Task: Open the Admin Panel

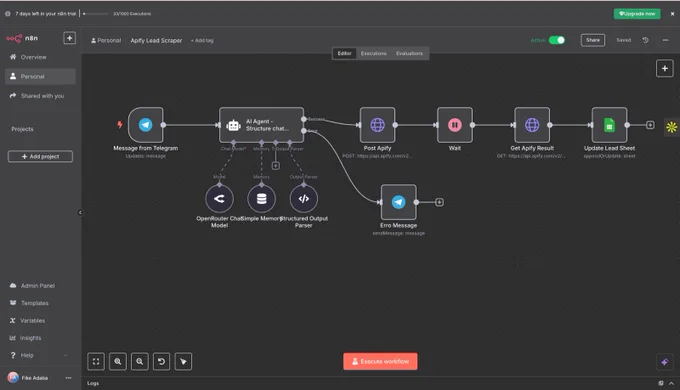Action: pyautogui.click(x=40, y=286)
